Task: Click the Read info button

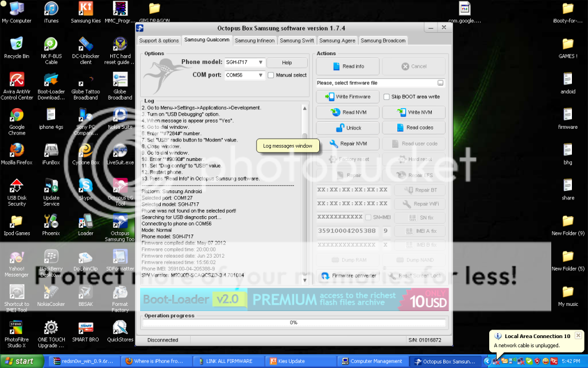Action: coord(347,67)
